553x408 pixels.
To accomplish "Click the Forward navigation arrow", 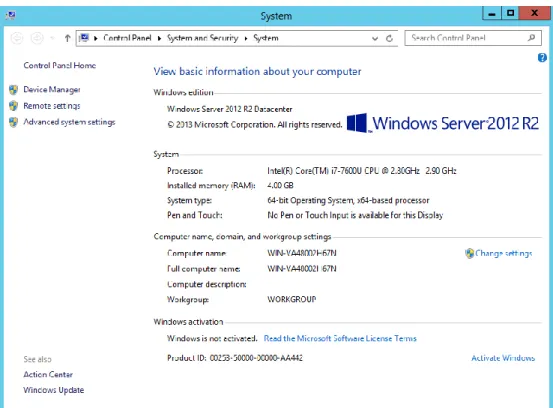I will [37, 38].
